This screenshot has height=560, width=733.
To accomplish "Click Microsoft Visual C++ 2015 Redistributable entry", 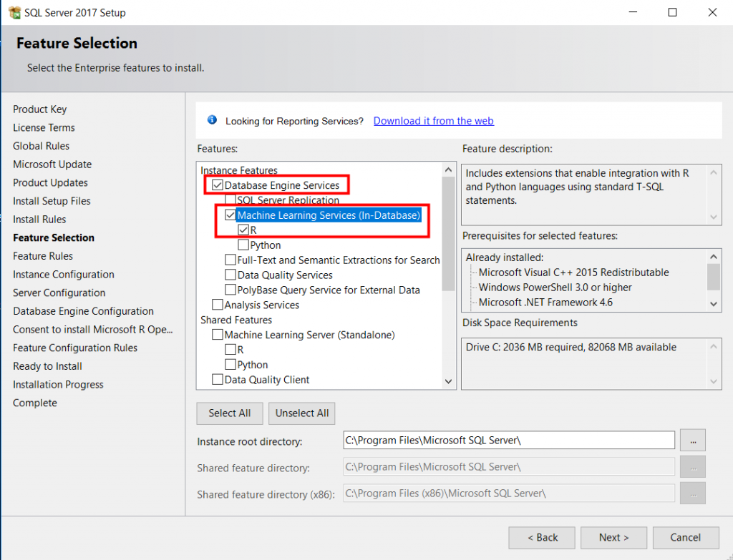I will tap(573, 272).
